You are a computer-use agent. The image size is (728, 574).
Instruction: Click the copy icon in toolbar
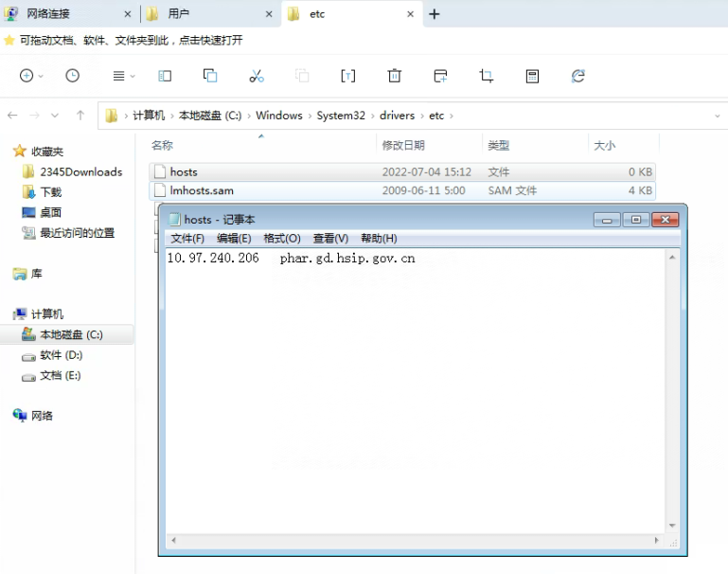click(x=210, y=76)
